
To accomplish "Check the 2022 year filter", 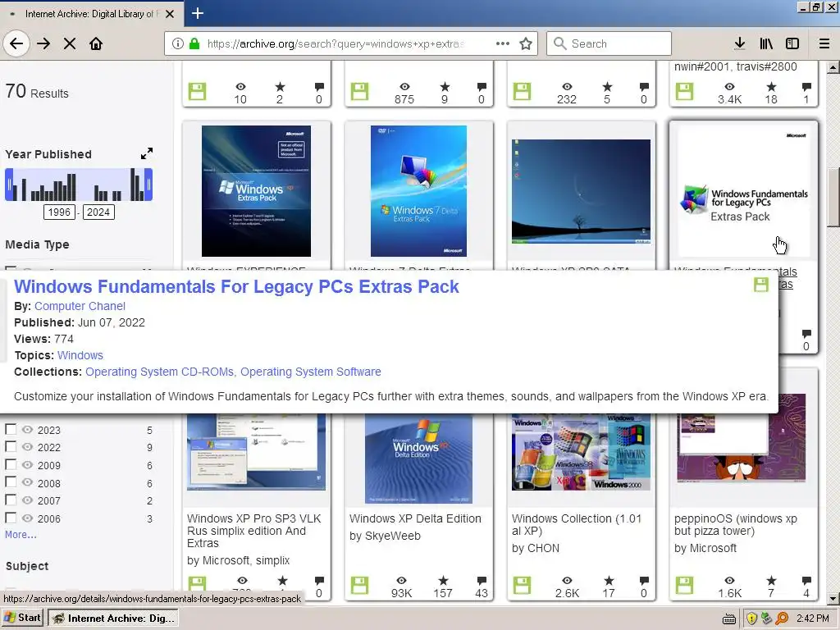I will coord(10,446).
